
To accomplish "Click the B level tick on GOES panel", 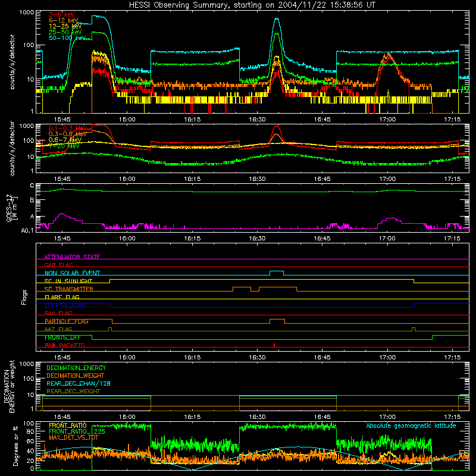I will [32, 201].
